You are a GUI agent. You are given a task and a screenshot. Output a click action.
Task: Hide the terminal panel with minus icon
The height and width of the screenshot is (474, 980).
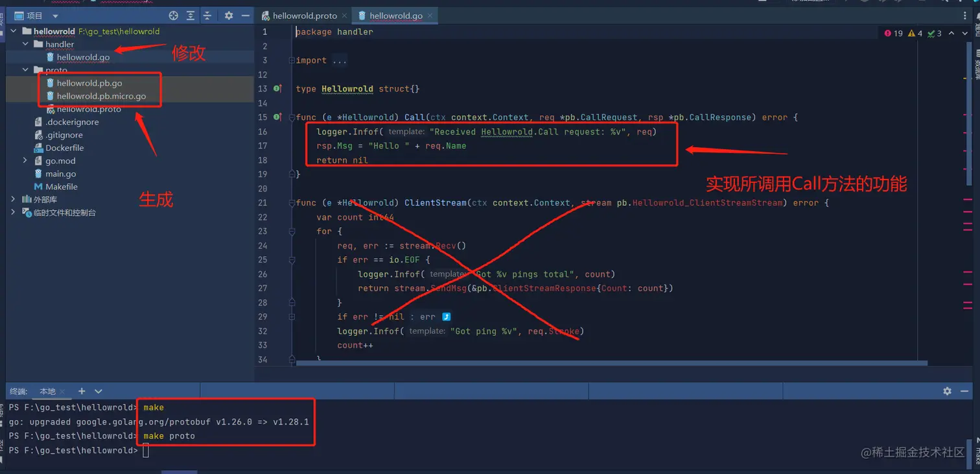965,391
